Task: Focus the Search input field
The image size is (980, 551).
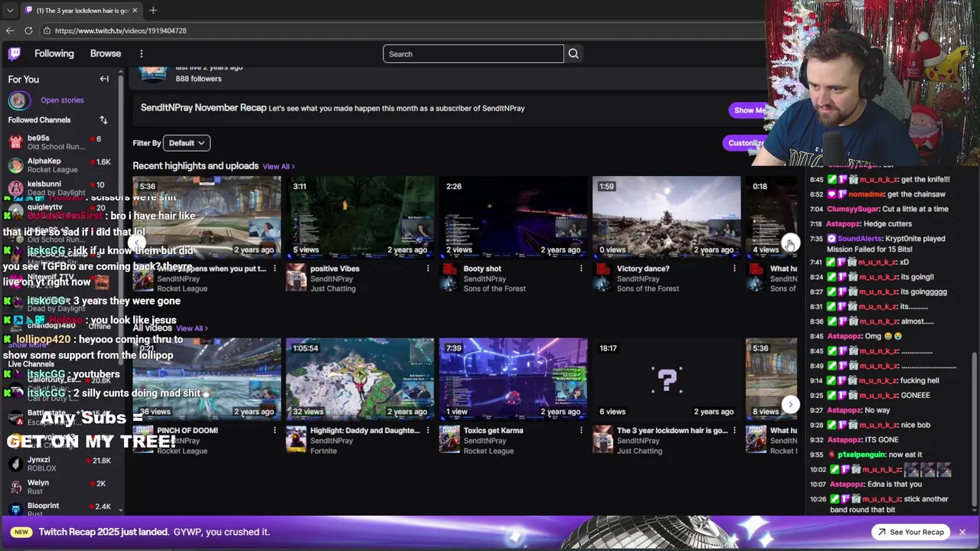Action: point(473,54)
